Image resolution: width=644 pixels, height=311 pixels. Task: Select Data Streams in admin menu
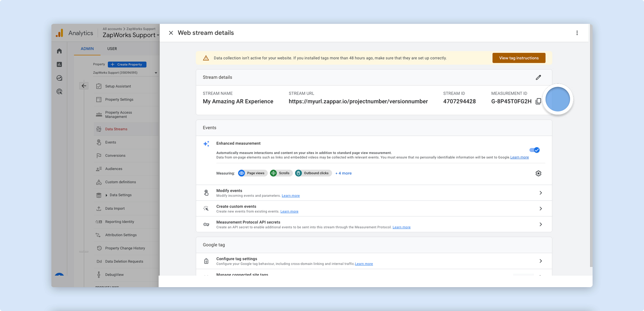click(116, 129)
